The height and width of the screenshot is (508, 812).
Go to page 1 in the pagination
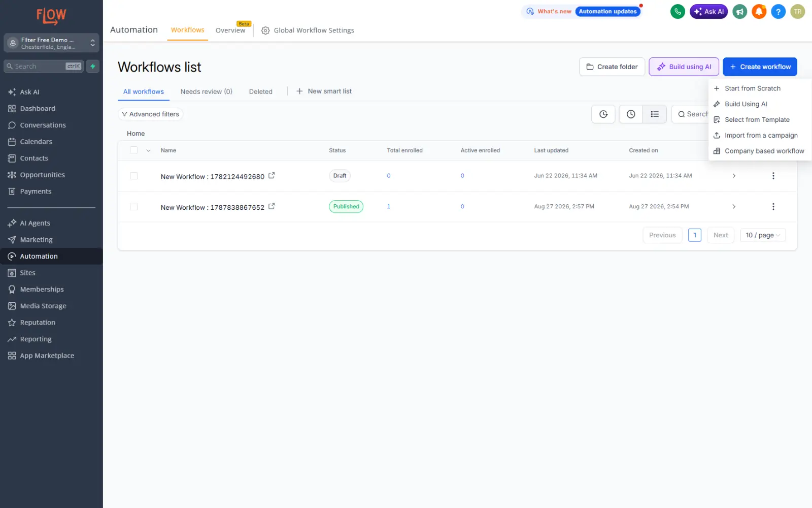pyautogui.click(x=695, y=235)
